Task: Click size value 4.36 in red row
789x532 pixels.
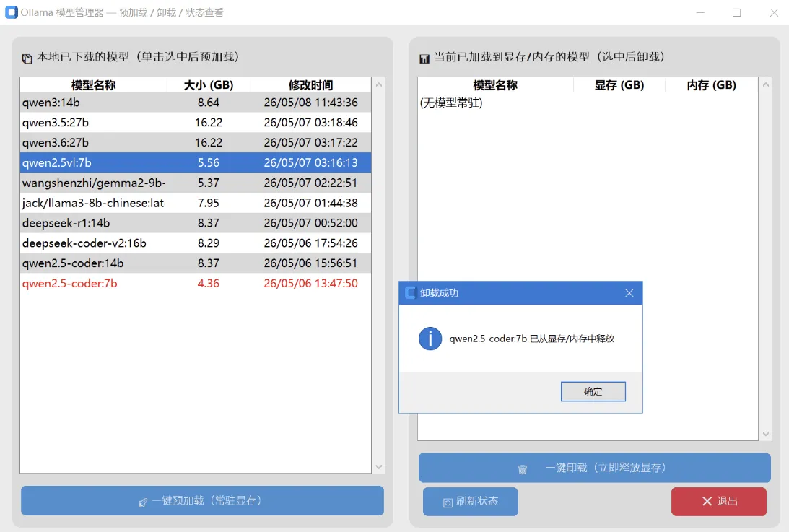Action: (209, 284)
